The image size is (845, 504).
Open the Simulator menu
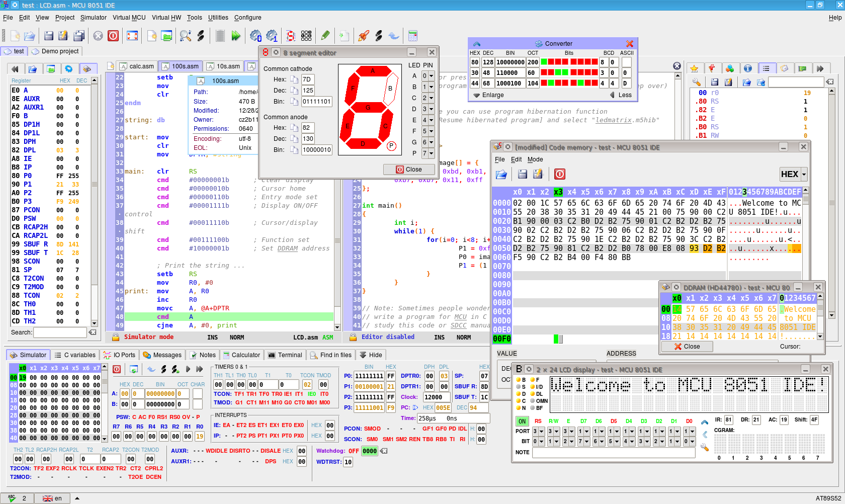tap(94, 18)
